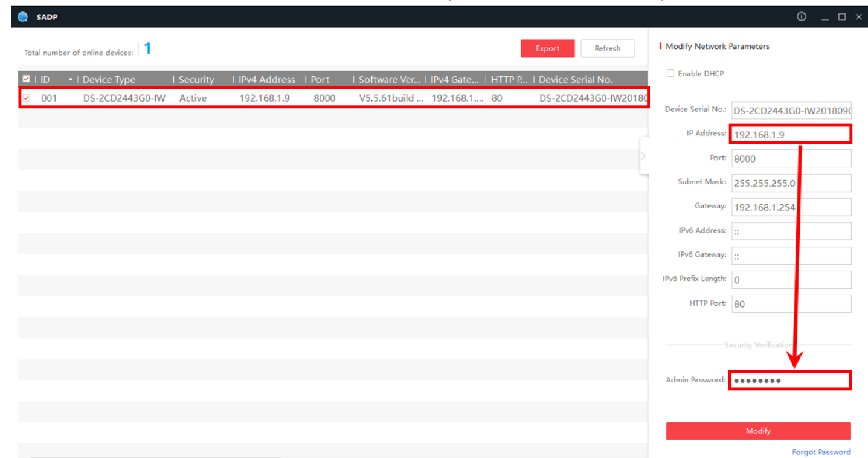Click the serial number cell in device row
Viewport: 868px width, 458px height.
[x=593, y=98]
